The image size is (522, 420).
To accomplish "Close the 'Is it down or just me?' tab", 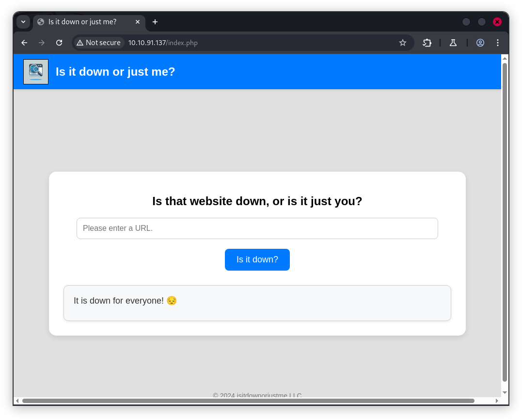I will pyautogui.click(x=138, y=22).
